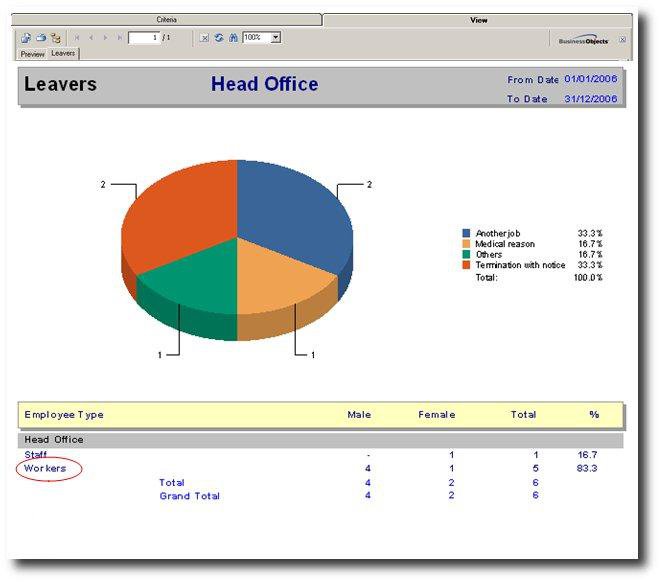661x582 pixels.
Task: Click the stop loading icon
Action: coord(204,38)
